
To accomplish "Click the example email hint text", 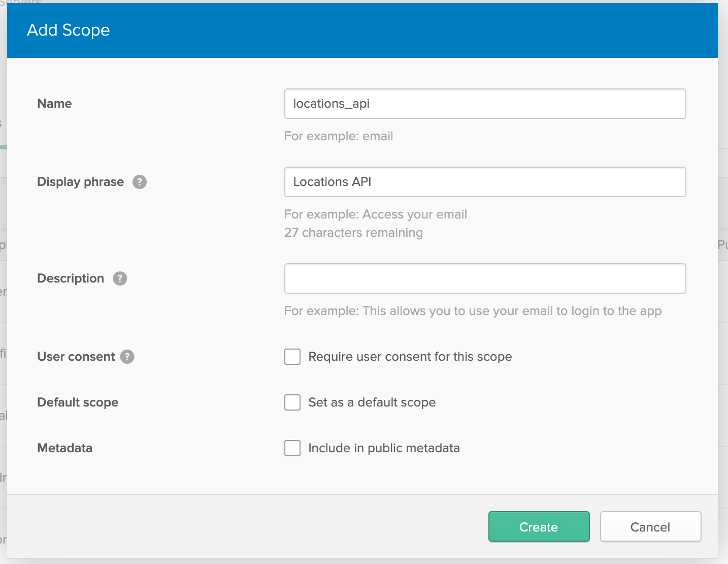I will click(x=339, y=136).
